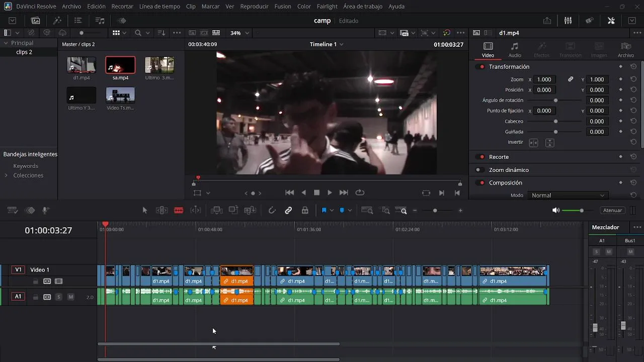Select the sa.mp4 clip thumbnail
Screen dimensions: 644x362
[x=120, y=65]
